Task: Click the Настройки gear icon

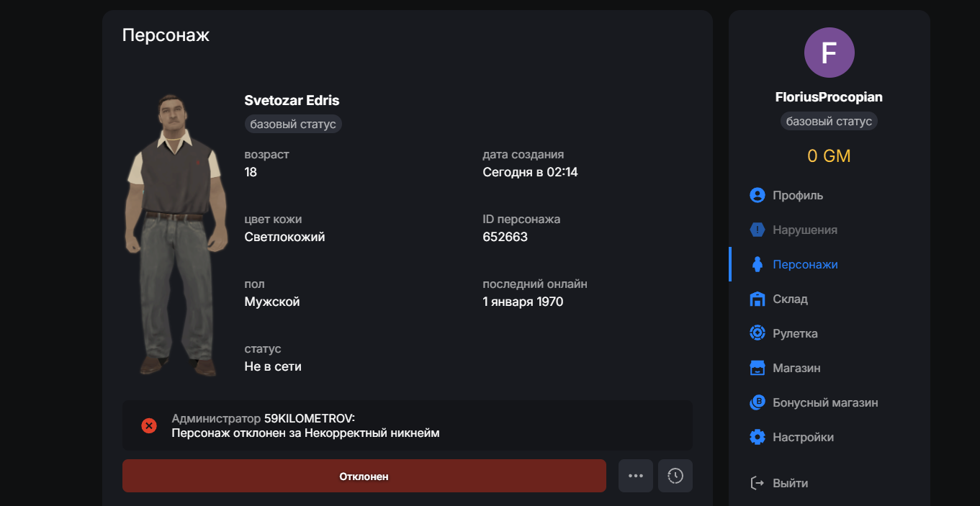Action: (x=757, y=437)
